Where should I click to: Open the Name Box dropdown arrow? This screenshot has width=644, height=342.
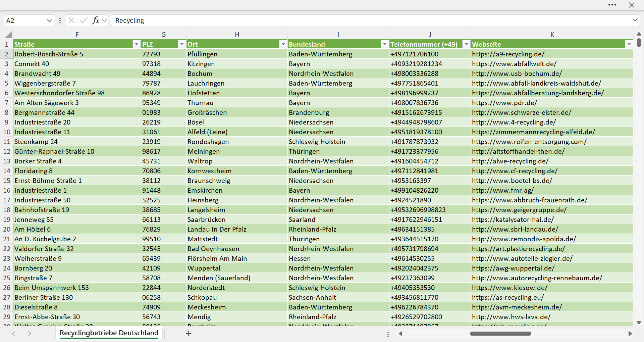[49, 20]
